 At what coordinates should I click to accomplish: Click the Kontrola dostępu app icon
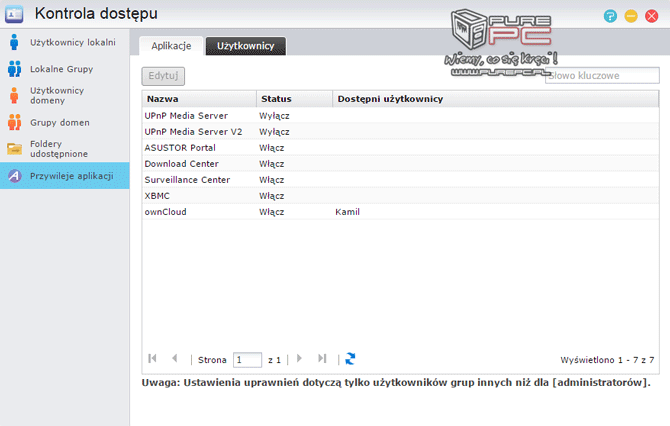(14, 14)
